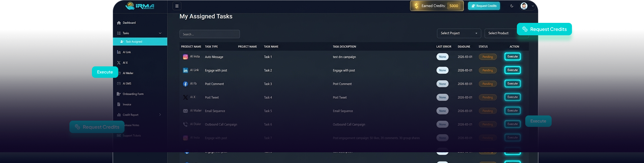Click the AI SMS envelope icon
This screenshot has height=163, width=644.
click(119, 84)
